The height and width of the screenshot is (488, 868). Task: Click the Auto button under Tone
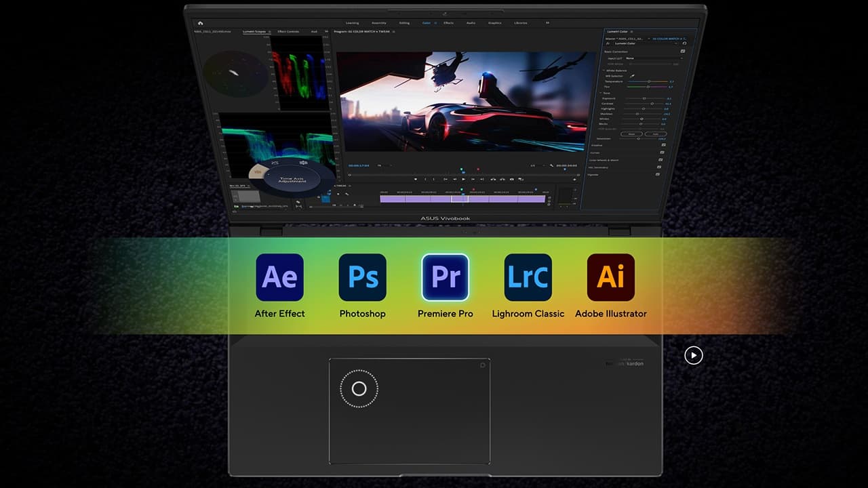[x=656, y=134]
